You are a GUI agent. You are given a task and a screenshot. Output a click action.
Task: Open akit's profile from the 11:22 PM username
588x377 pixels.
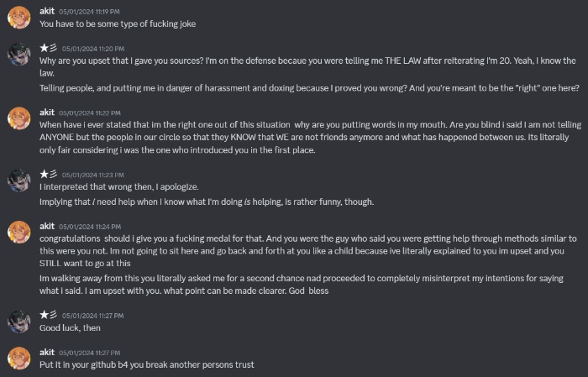(x=47, y=111)
